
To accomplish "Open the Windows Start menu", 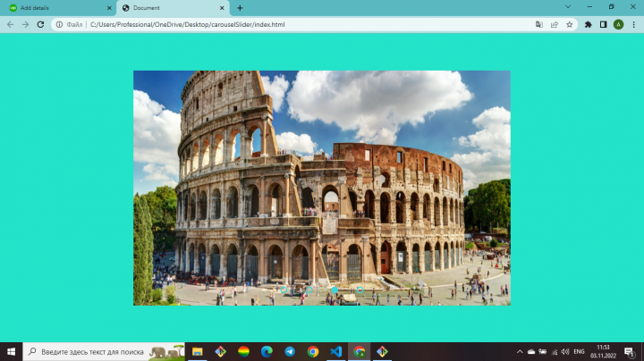I will tap(11, 351).
